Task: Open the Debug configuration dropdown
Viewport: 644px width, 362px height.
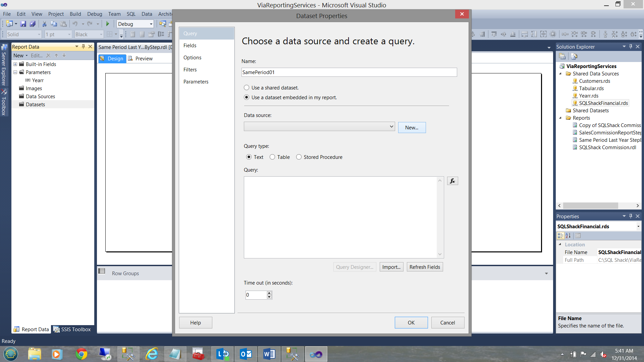Action: [x=151, y=24]
